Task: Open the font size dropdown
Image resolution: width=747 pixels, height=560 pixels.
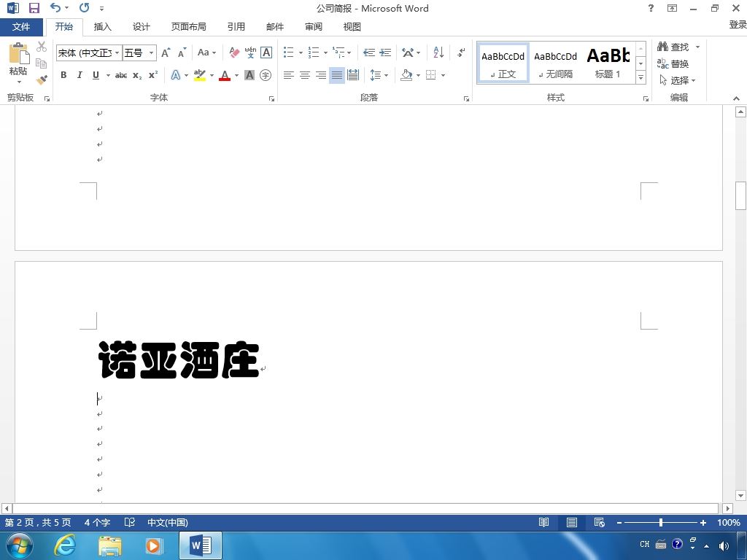Action: [151, 52]
